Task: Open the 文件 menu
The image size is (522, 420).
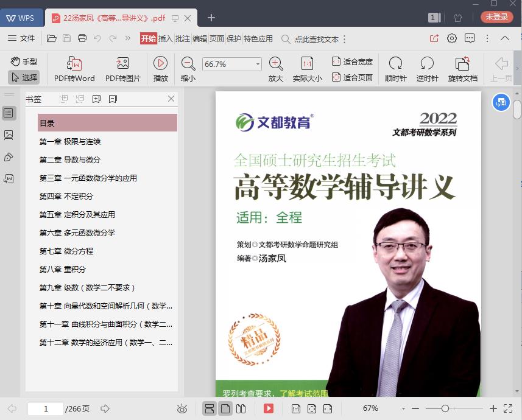Action: pos(21,38)
